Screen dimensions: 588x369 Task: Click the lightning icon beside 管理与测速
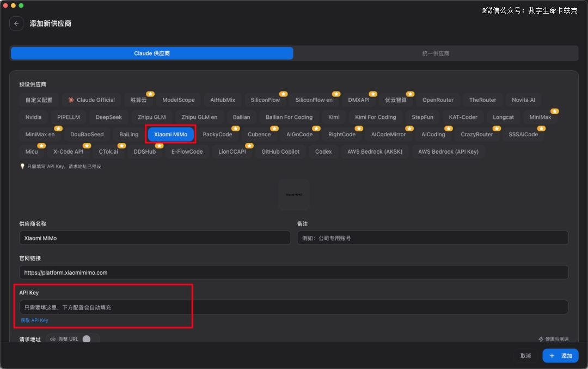pyautogui.click(x=541, y=339)
